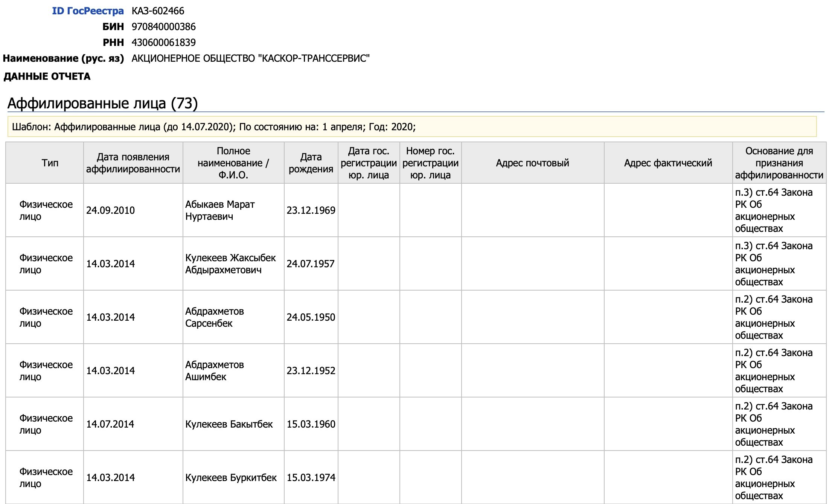Select the name Абдрахметов Ашимбек
Screen dimensions: 829x504
pyautogui.click(x=215, y=371)
